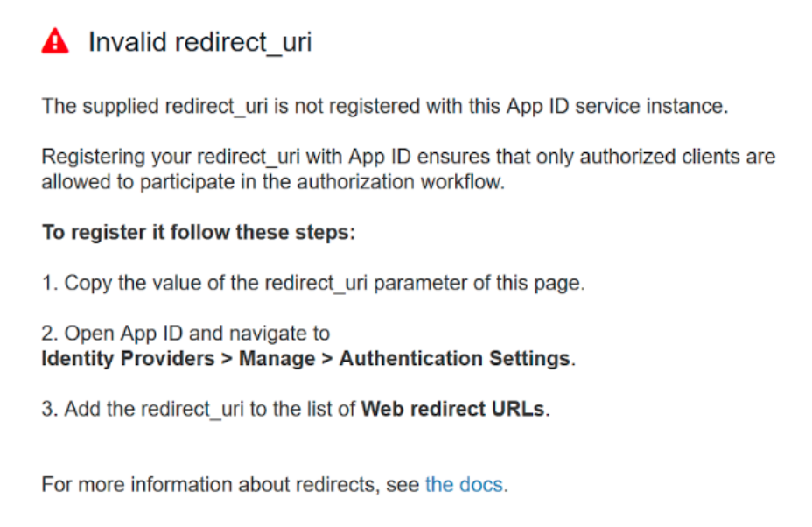Click the "Open App ID and navigate to" line
812x527 pixels.
point(197,334)
